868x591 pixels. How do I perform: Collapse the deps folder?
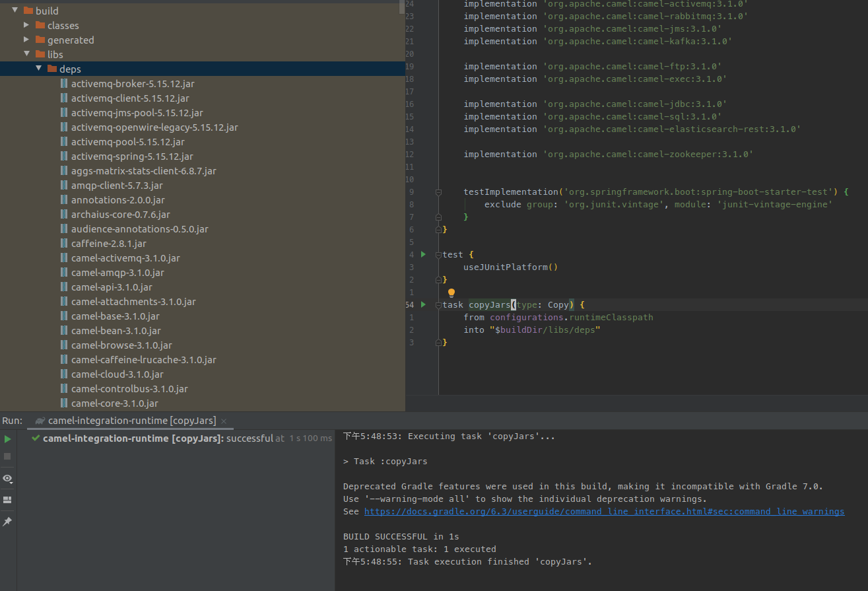[x=39, y=68]
